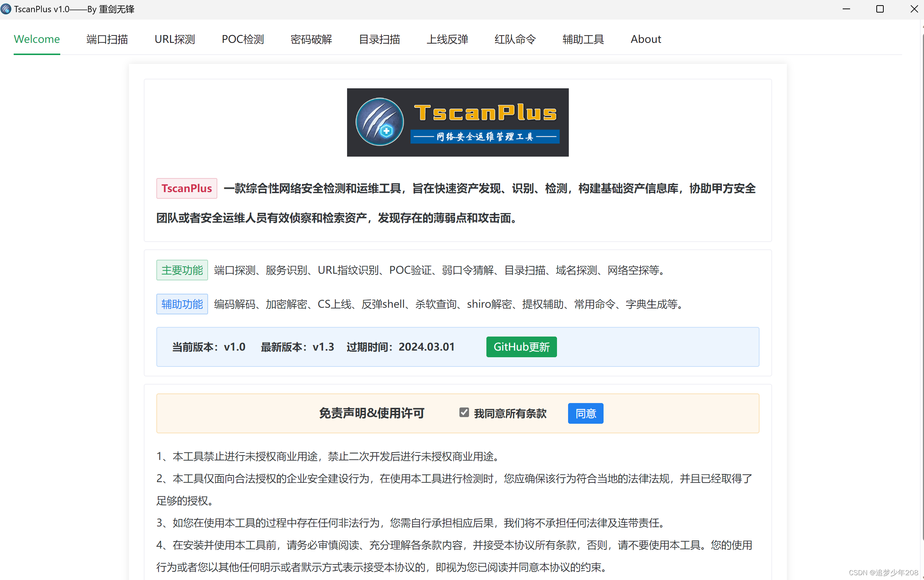Click the 辅助功能 blue tag
The height and width of the screenshot is (580, 924).
pyautogui.click(x=182, y=304)
